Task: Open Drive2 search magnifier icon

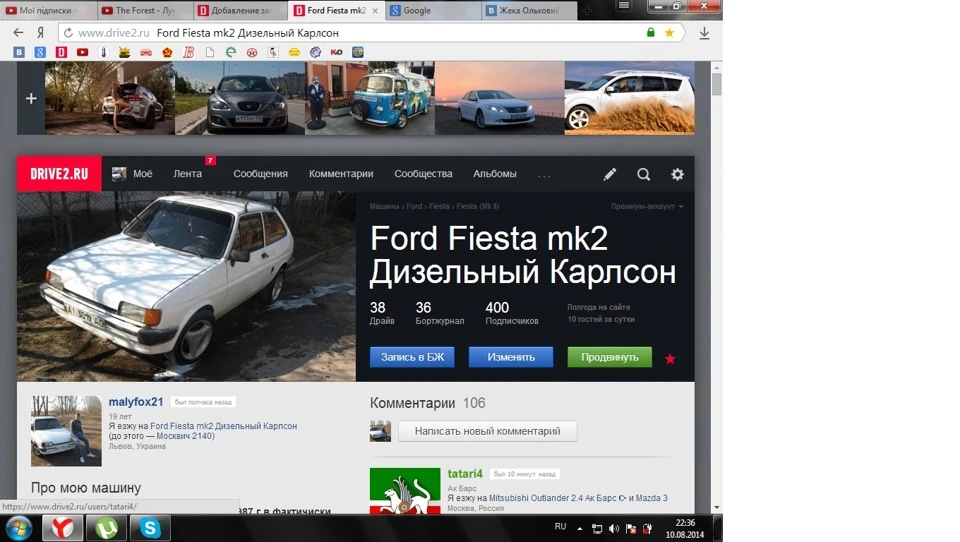Action: click(643, 174)
